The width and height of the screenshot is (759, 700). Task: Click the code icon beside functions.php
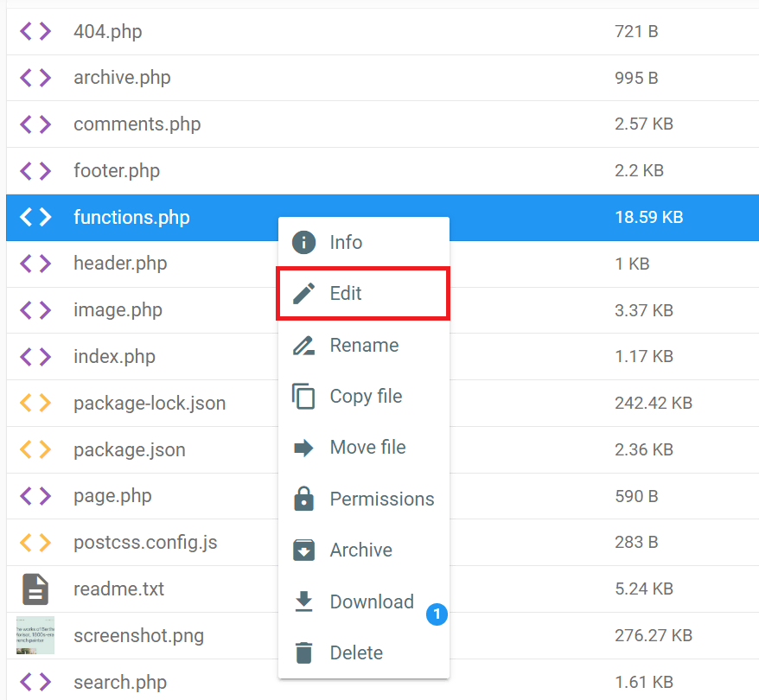tap(35, 217)
